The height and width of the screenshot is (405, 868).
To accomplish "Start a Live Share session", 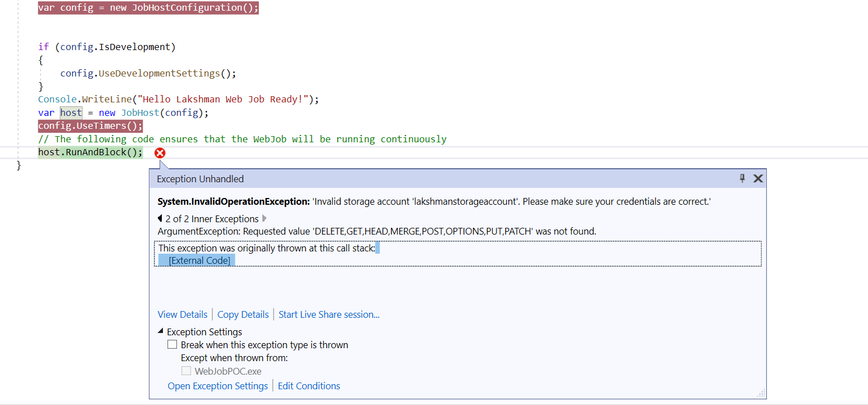I will (x=329, y=314).
